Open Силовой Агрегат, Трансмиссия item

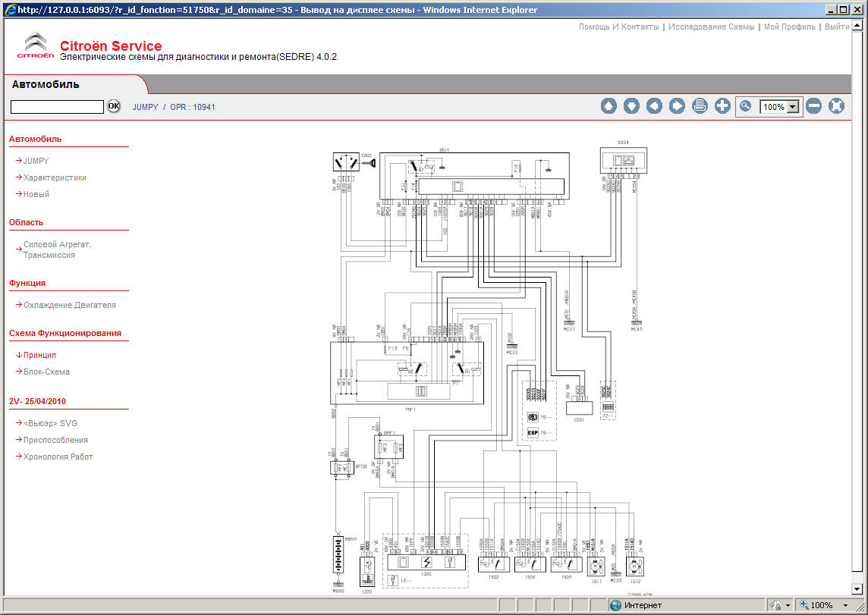point(57,249)
